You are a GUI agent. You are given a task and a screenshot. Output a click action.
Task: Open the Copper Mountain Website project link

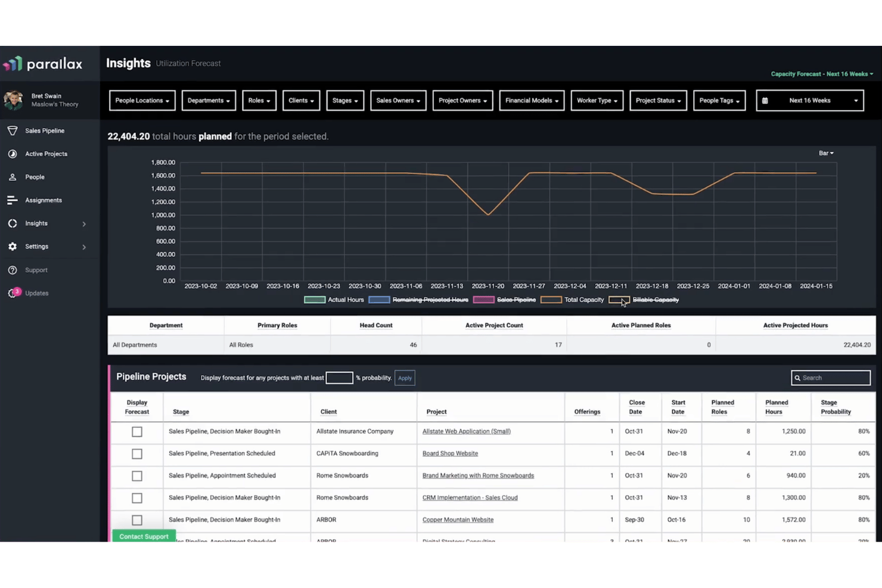tap(458, 519)
